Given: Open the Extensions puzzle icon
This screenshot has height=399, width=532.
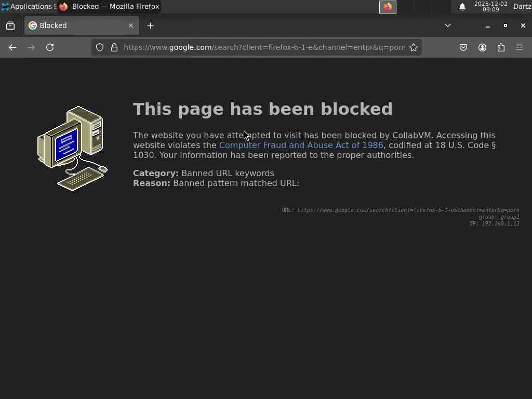Looking at the screenshot, I should click(501, 47).
